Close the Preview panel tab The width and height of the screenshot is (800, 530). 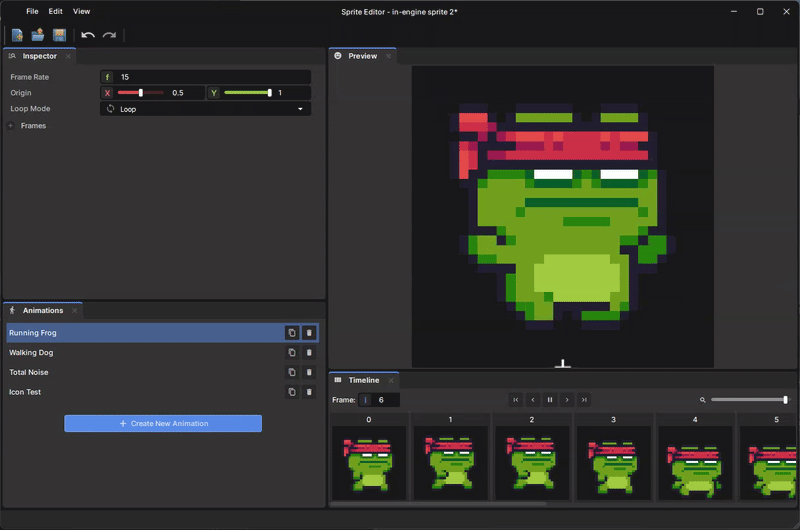388,56
